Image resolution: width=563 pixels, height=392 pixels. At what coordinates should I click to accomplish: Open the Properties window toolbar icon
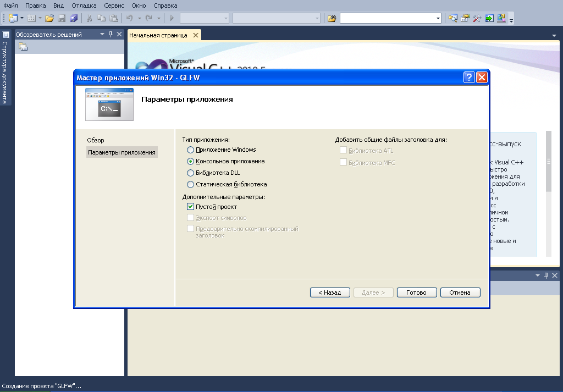click(465, 18)
